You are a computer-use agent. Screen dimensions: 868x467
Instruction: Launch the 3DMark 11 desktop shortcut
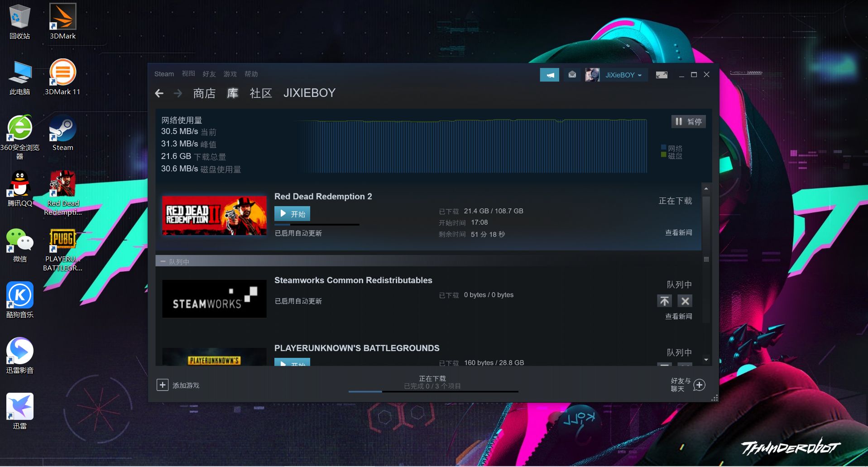click(x=62, y=77)
